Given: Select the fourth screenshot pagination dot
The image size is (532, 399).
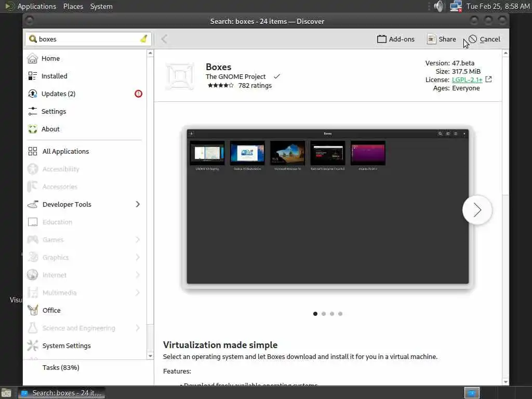Looking at the screenshot, I should point(340,314).
